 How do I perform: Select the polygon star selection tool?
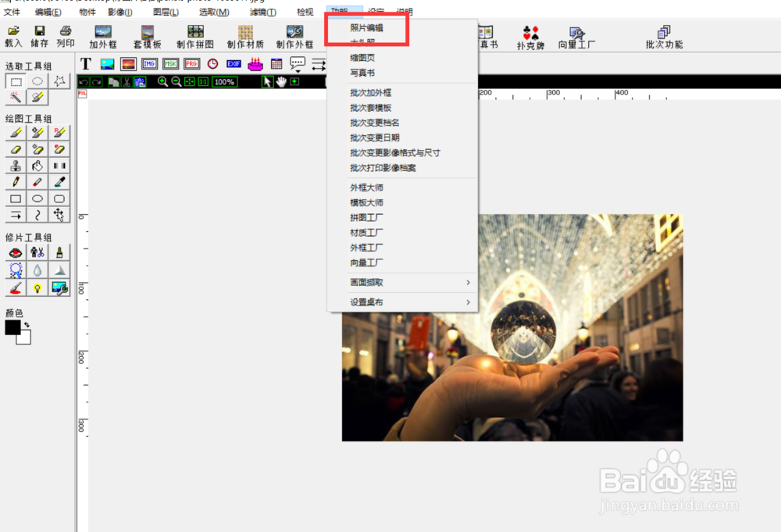click(x=59, y=81)
